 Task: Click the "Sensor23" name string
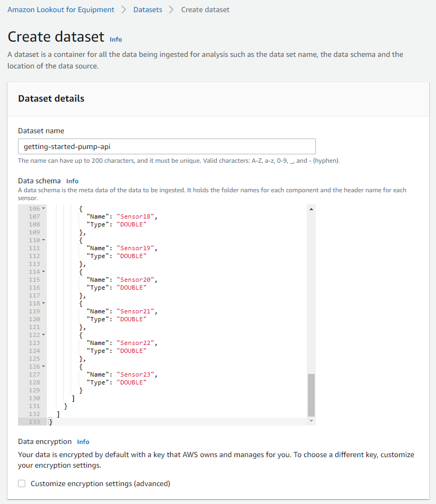pos(135,374)
